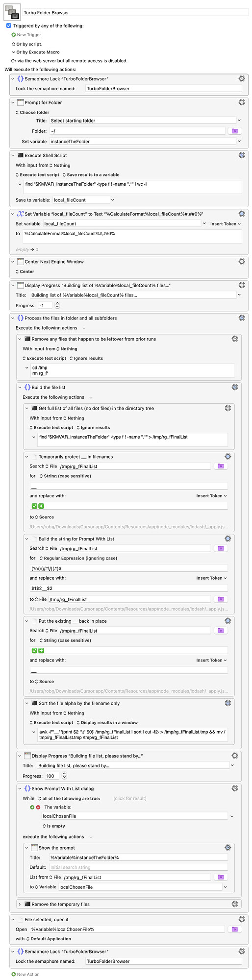Open Insert Token menu in Build the string action

pos(212,578)
